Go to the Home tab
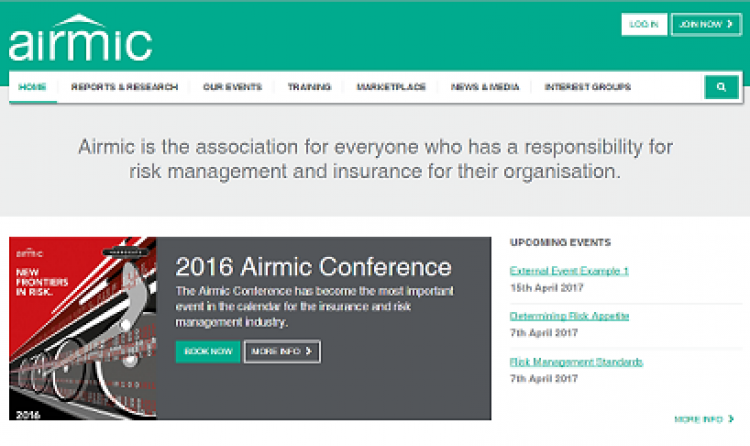Screen dimensions: 750x446 (x=33, y=87)
